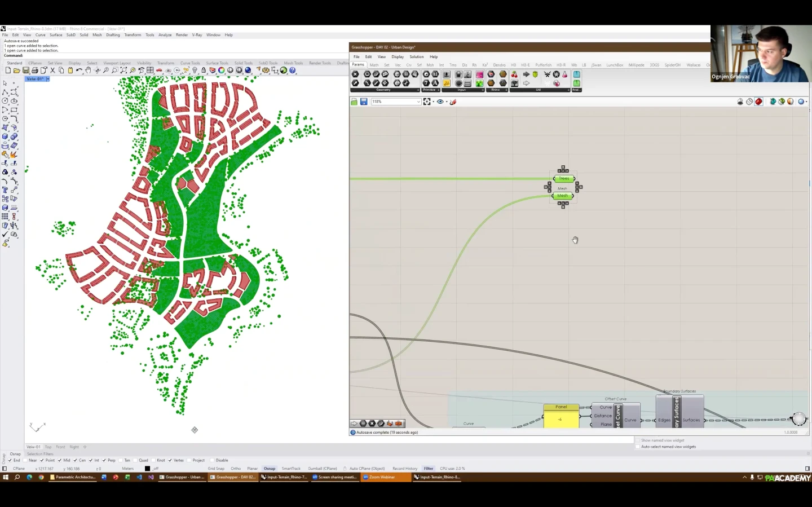Click Grasshopper save file disk icon
Viewport: 812px width, 507px height.
(x=364, y=102)
